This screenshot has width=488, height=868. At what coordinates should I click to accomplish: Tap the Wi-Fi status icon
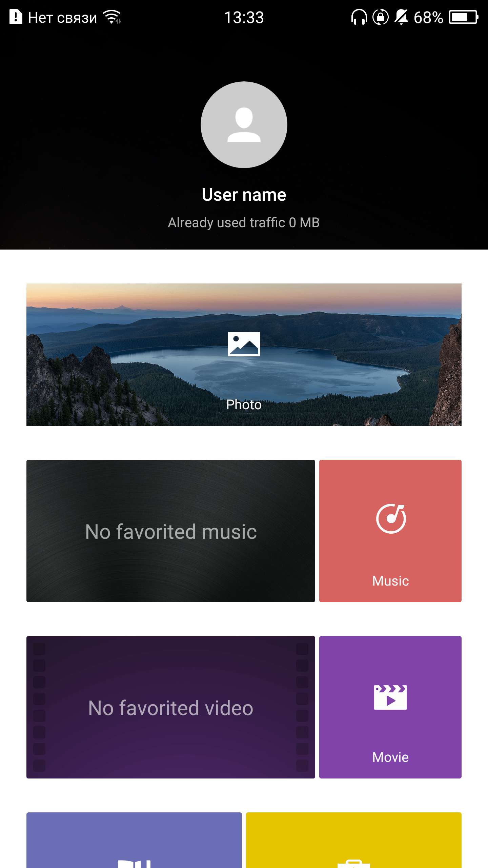coord(112,17)
